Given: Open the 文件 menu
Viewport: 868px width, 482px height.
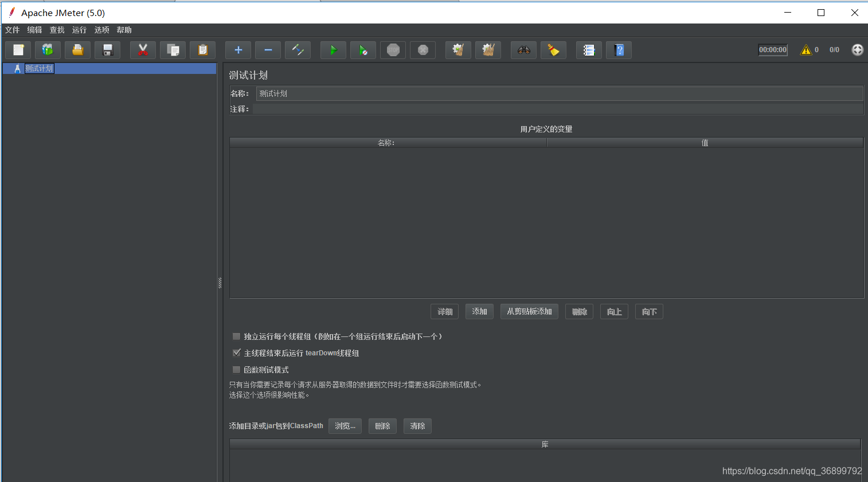Looking at the screenshot, I should pos(12,30).
